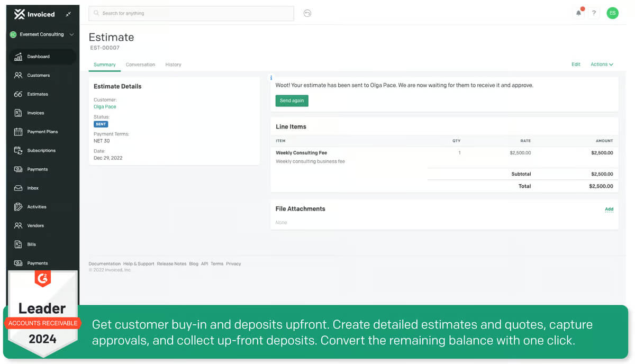Click the blue info icon above message

[x=271, y=78]
